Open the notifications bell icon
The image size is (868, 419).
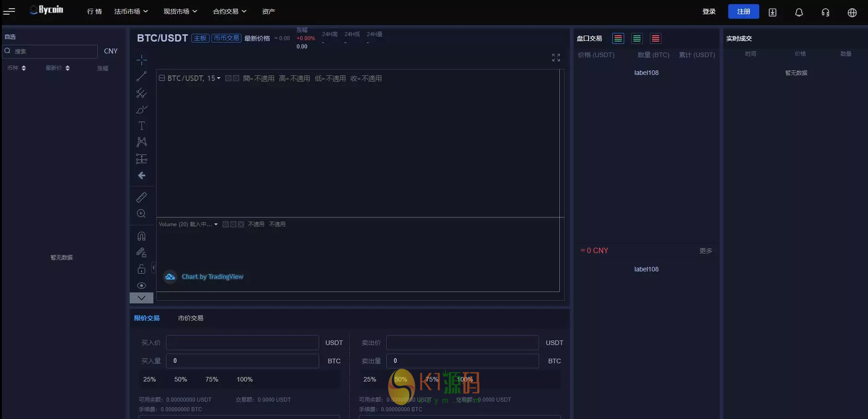[x=799, y=12]
